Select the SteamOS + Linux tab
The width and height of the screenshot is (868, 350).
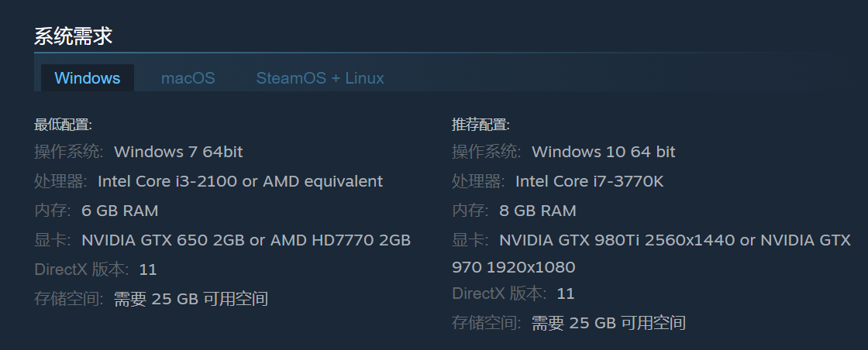[x=320, y=78]
